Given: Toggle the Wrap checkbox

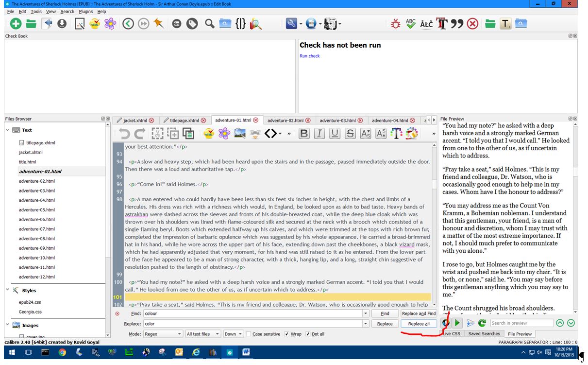Looking at the screenshot, I should (287, 334).
